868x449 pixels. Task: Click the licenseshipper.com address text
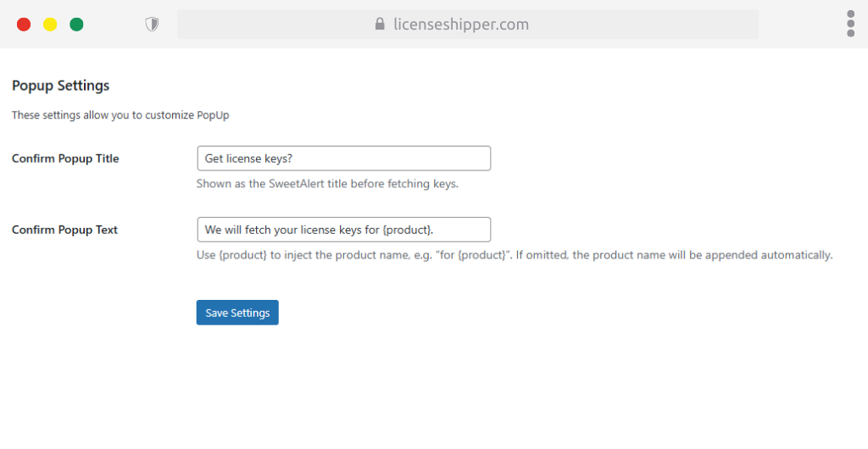(x=461, y=25)
